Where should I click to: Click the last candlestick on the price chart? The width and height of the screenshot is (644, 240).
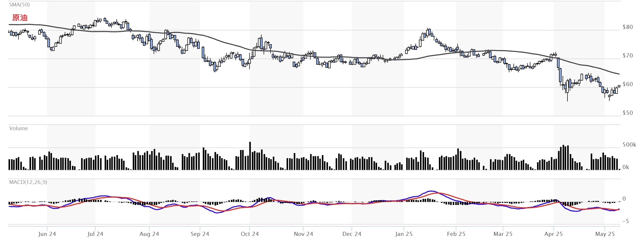[619, 86]
